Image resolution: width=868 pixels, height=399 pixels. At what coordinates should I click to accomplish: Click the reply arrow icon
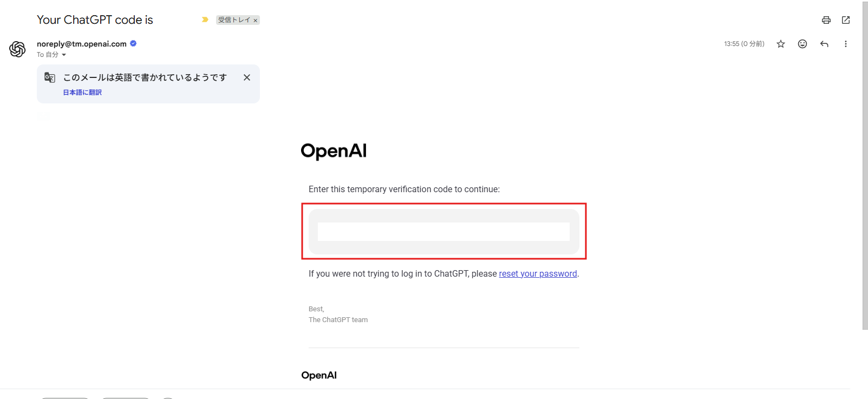coord(824,44)
